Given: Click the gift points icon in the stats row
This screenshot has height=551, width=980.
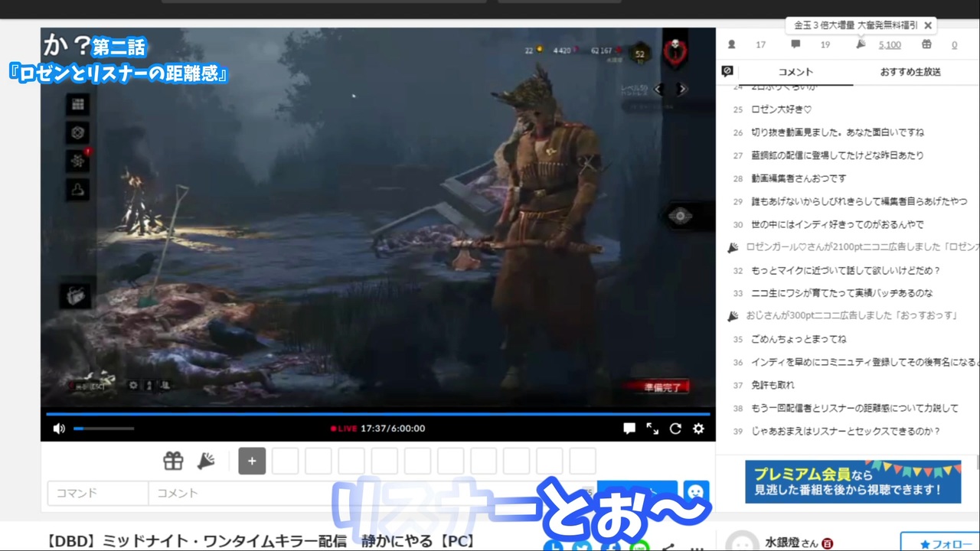Looking at the screenshot, I should click(926, 44).
